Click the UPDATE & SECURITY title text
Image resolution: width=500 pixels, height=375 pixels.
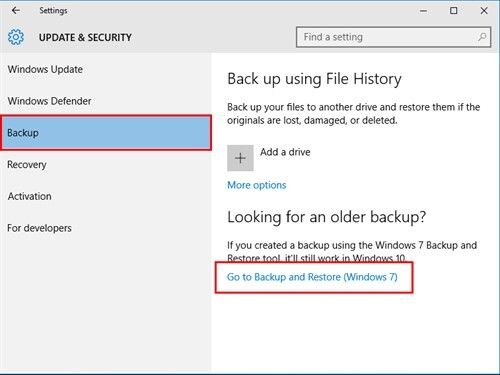(x=85, y=37)
